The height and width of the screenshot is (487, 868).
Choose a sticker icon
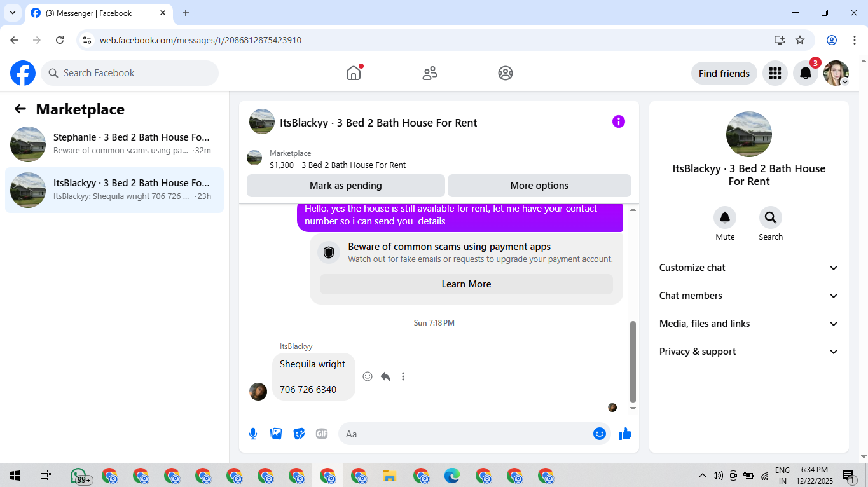[299, 434]
